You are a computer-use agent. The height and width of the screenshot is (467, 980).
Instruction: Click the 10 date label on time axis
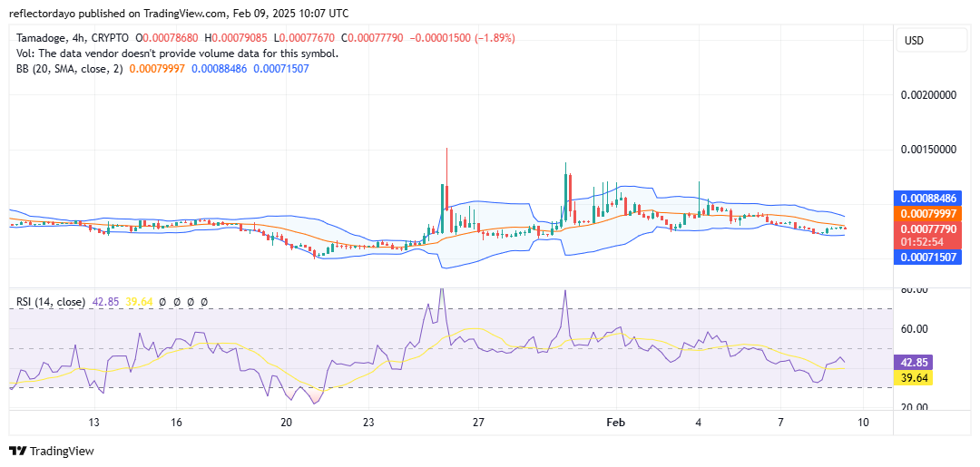click(863, 423)
